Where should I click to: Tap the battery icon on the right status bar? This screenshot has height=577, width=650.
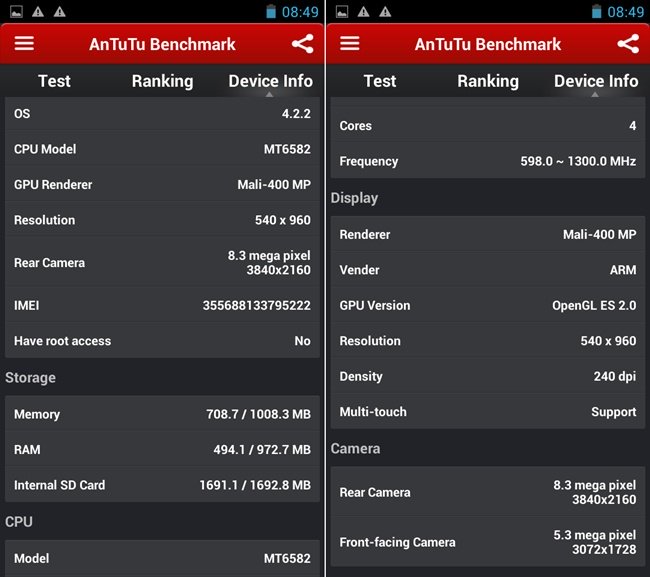point(596,12)
